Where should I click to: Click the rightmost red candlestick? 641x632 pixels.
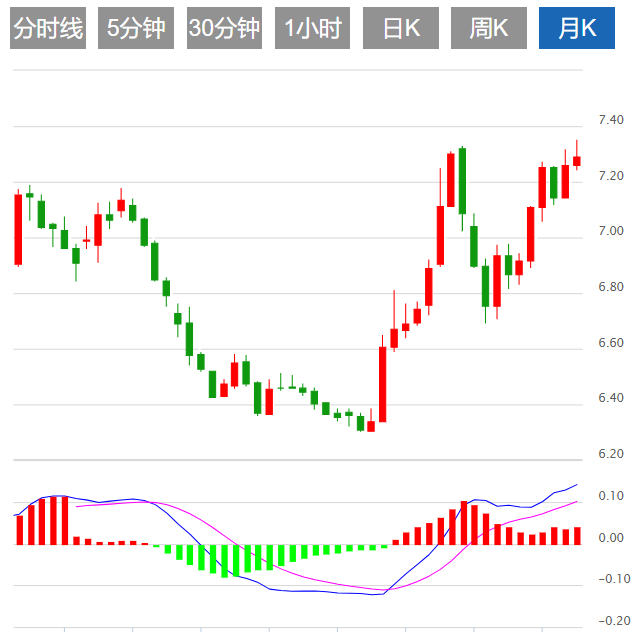(x=577, y=160)
